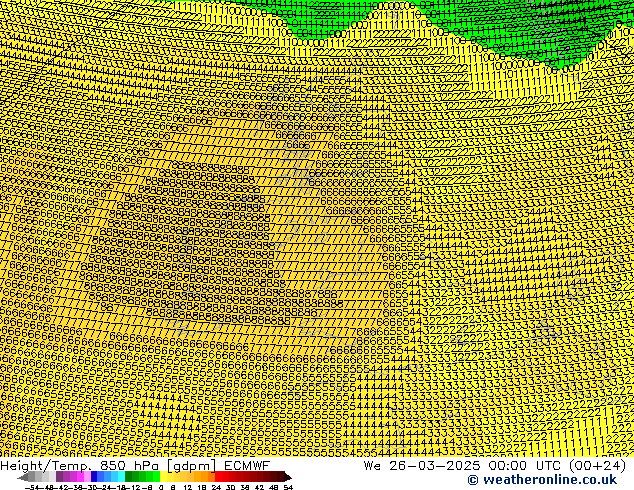Click the bright red legend swatch above label 24
634x490 pixels.
pyautogui.click(x=218, y=476)
